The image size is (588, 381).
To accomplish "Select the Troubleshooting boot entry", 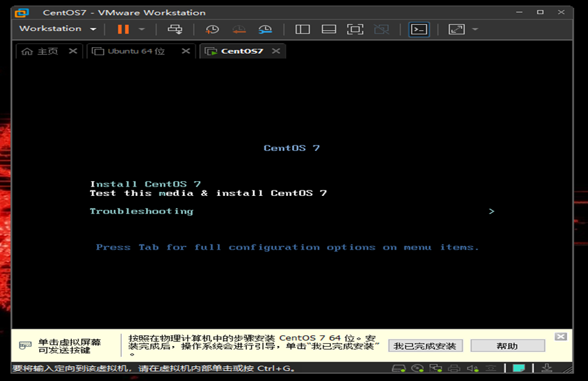I will (141, 211).
